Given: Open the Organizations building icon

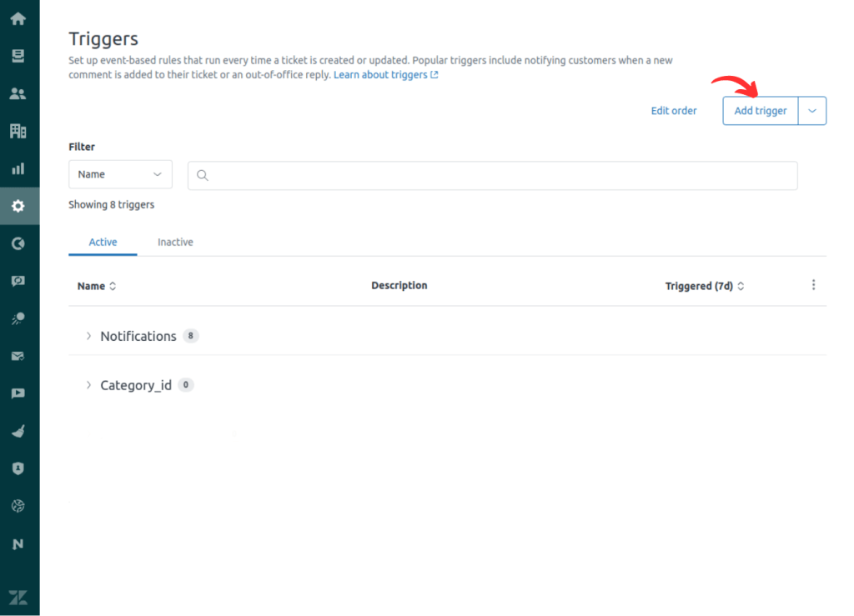Looking at the screenshot, I should coord(18,131).
